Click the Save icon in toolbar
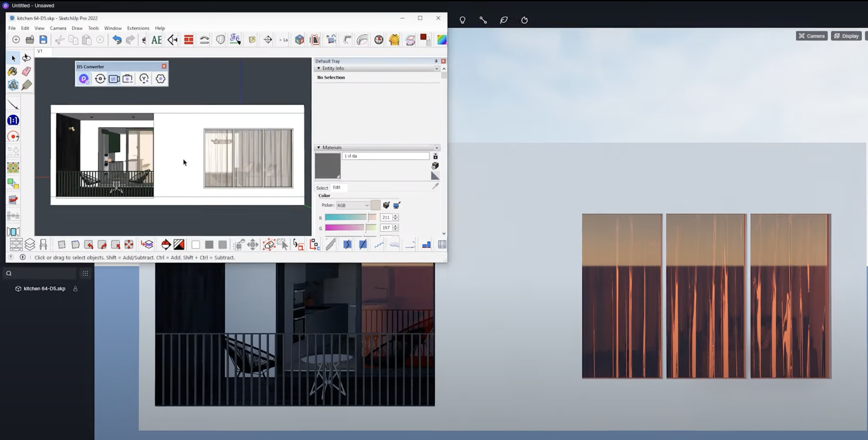This screenshot has width=868, height=440. (43, 40)
